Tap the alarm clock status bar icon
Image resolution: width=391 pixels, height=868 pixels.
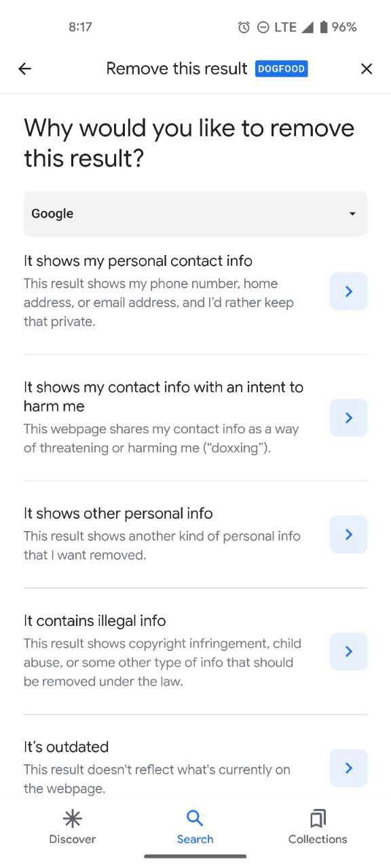pos(242,26)
